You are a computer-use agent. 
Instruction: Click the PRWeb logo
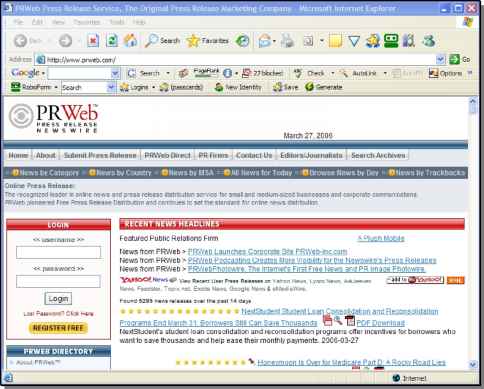(53, 118)
